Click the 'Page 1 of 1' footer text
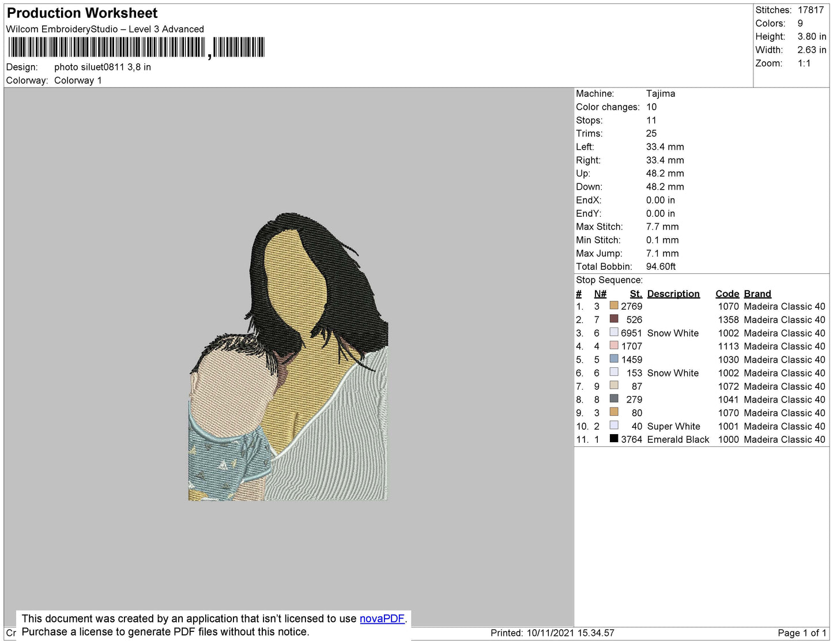Screen dimensions: 833x644 802,633
